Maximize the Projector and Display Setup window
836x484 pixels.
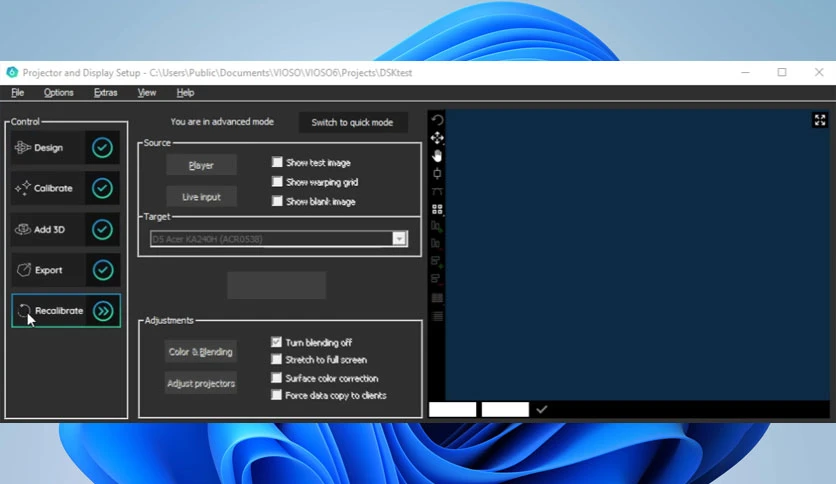pos(782,72)
